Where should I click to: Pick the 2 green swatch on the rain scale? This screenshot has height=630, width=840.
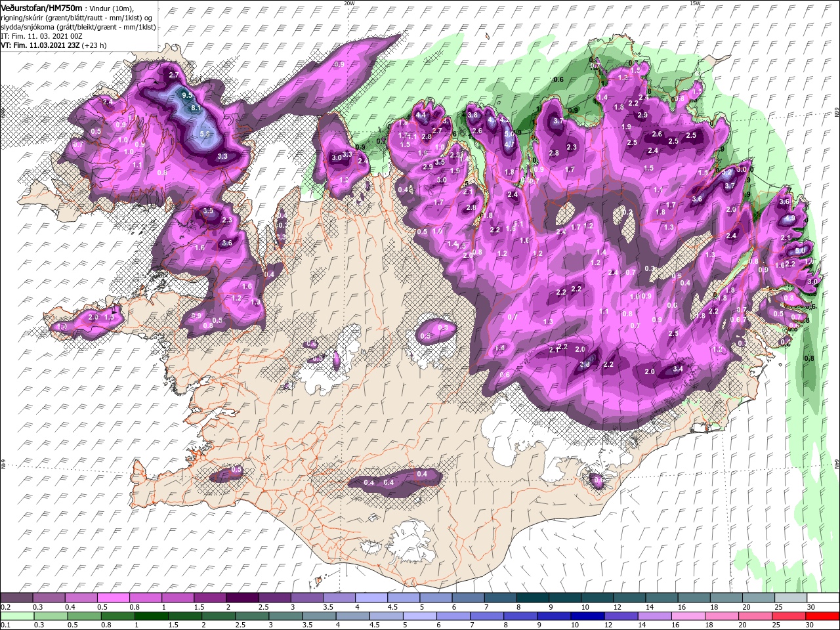tap(219, 616)
